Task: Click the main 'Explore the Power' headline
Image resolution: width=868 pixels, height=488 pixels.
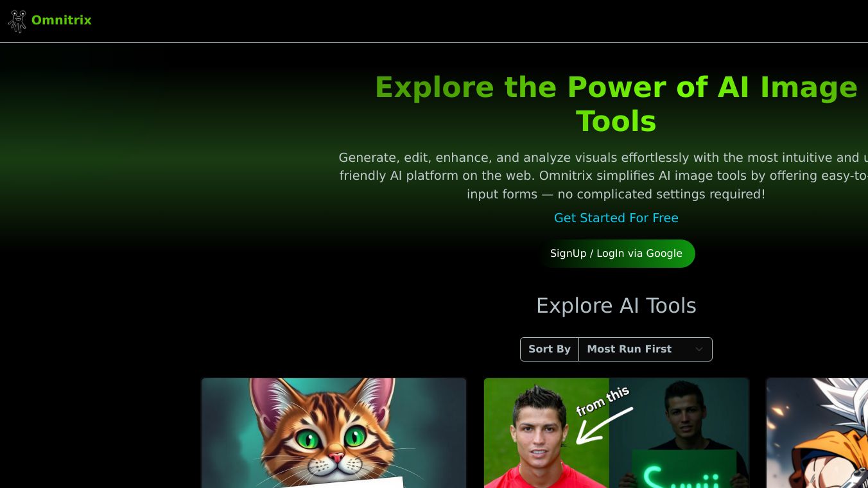Action: [616, 104]
